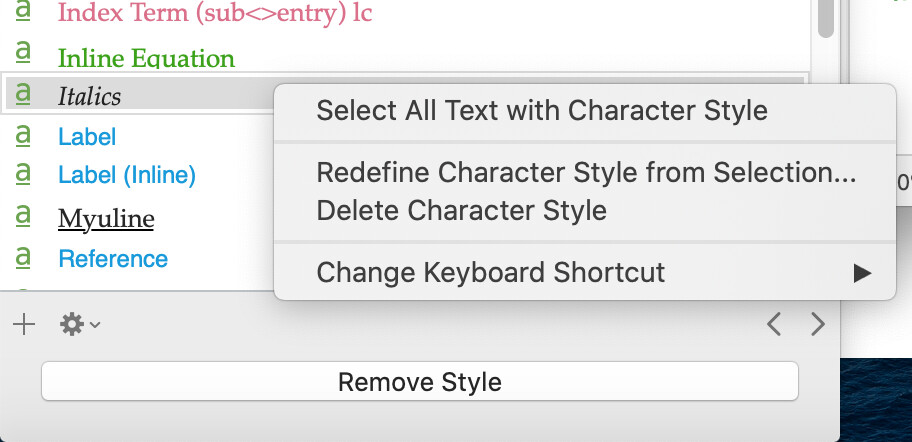Click the character icon beside Italics
912x442 pixels.
pos(23,94)
